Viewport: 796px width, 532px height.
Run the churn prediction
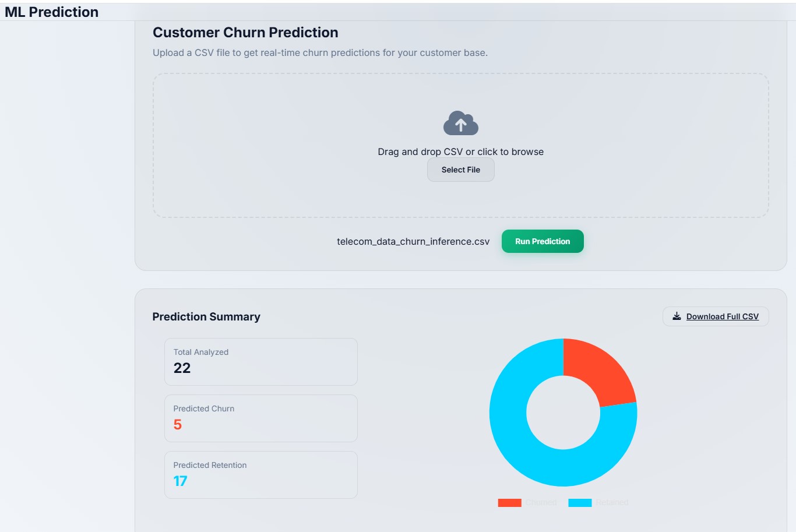(x=542, y=241)
